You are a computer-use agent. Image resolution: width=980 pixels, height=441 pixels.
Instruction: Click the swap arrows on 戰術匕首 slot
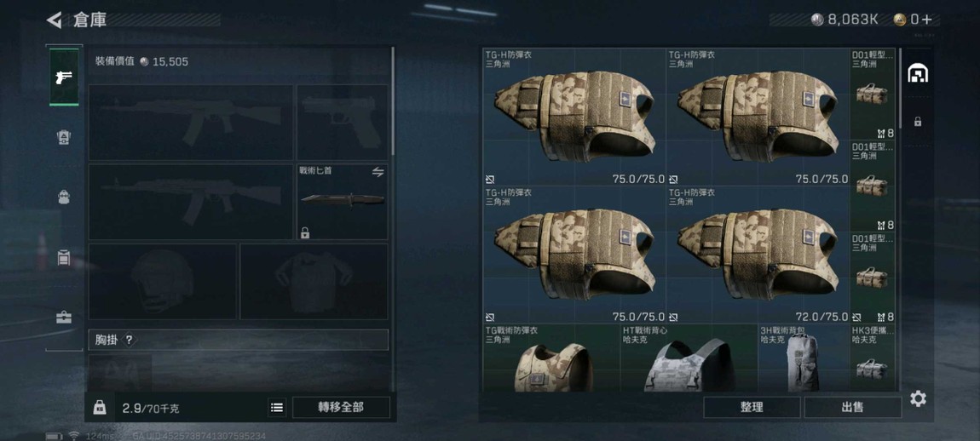pyautogui.click(x=378, y=172)
